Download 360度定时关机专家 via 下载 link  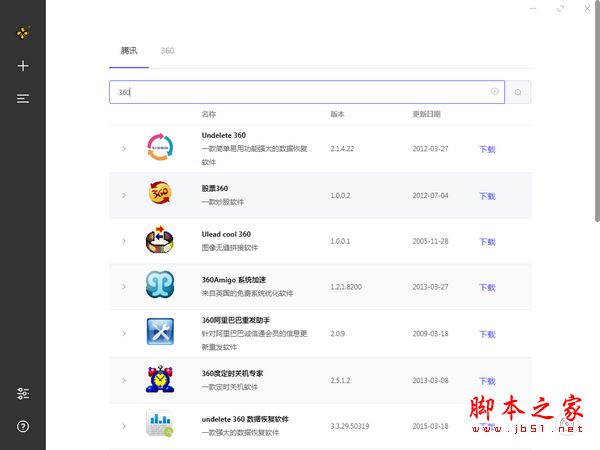click(x=488, y=381)
